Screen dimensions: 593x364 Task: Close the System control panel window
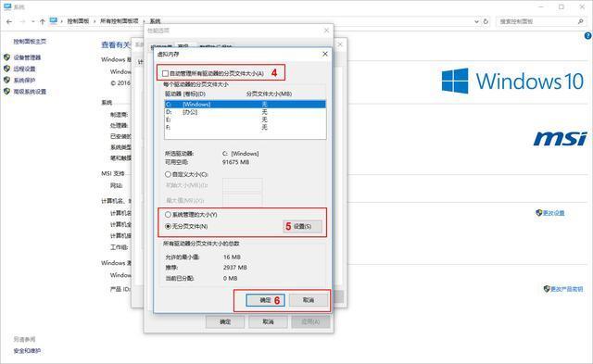tap(583, 6)
